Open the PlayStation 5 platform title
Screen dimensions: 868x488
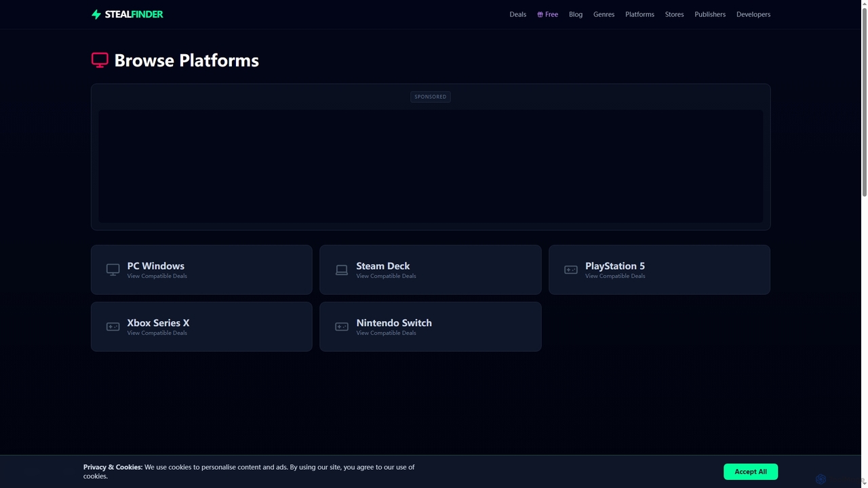pos(615,266)
